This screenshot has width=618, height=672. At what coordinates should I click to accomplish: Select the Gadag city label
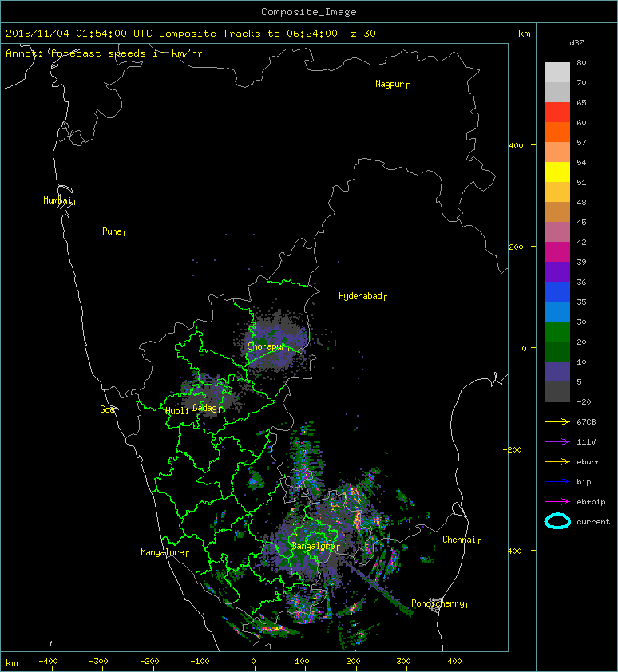205,408
